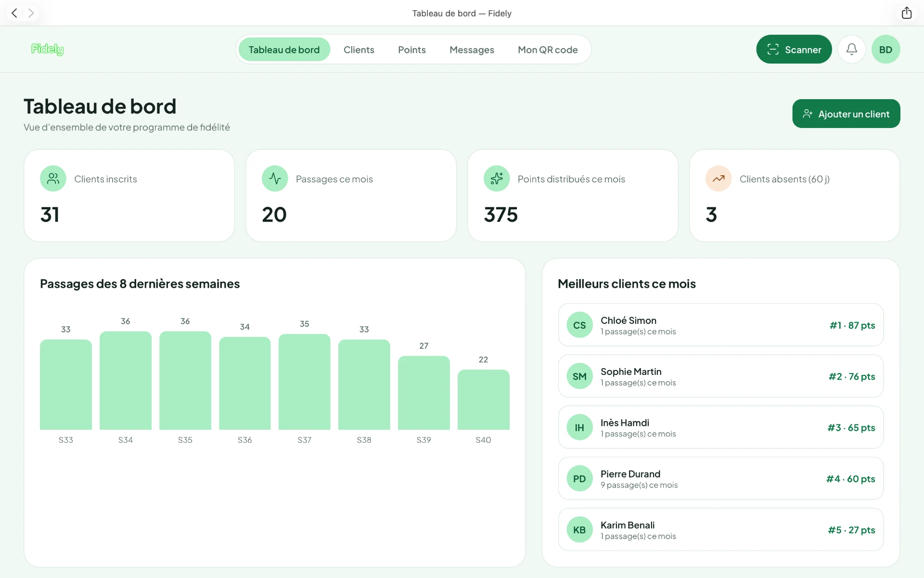The image size is (924, 578).
Task: Open Sophie Martin's name
Action: 631,371
